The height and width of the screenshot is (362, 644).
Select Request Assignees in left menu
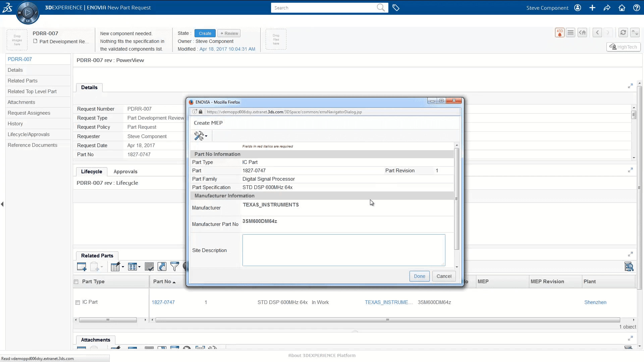[29, 113]
